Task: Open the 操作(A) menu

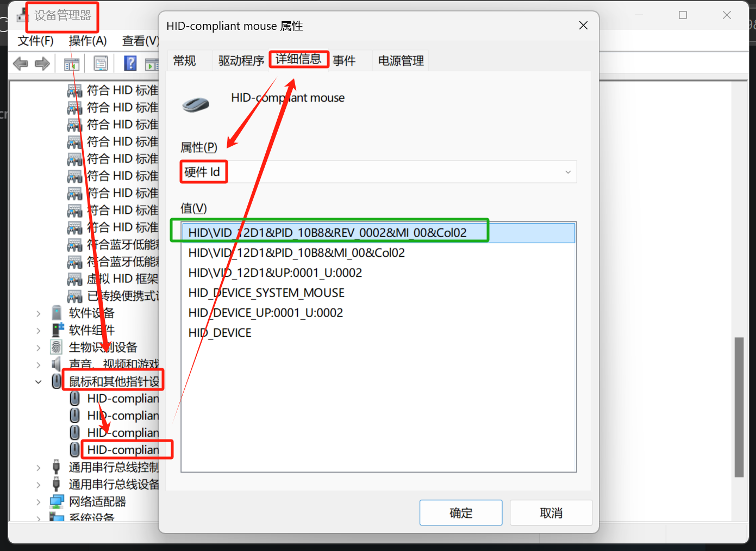Action: coord(88,41)
